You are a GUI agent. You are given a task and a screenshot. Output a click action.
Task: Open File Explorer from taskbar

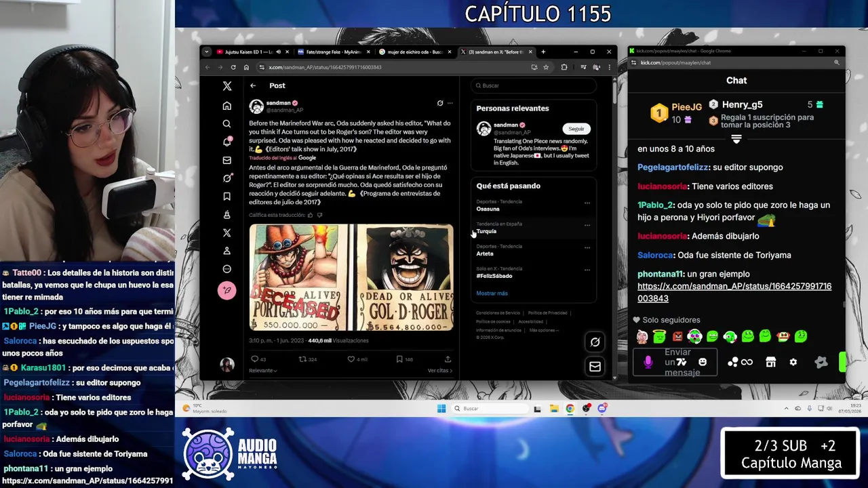(554, 408)
